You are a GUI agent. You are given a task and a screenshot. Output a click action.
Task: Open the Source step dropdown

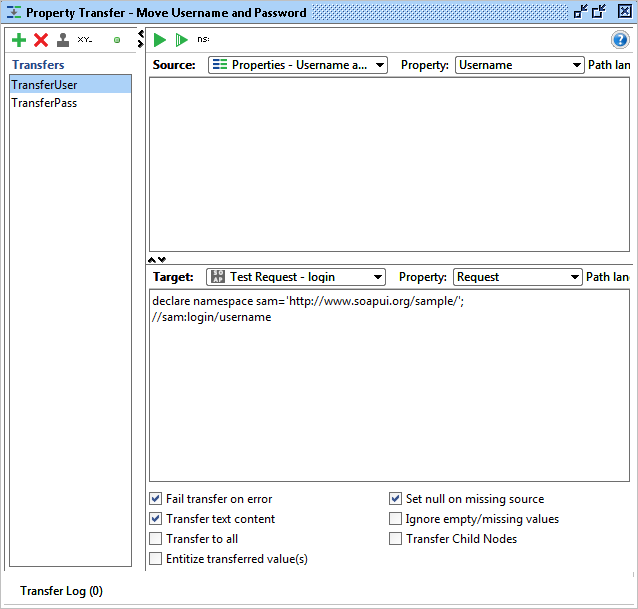point(298,65)
